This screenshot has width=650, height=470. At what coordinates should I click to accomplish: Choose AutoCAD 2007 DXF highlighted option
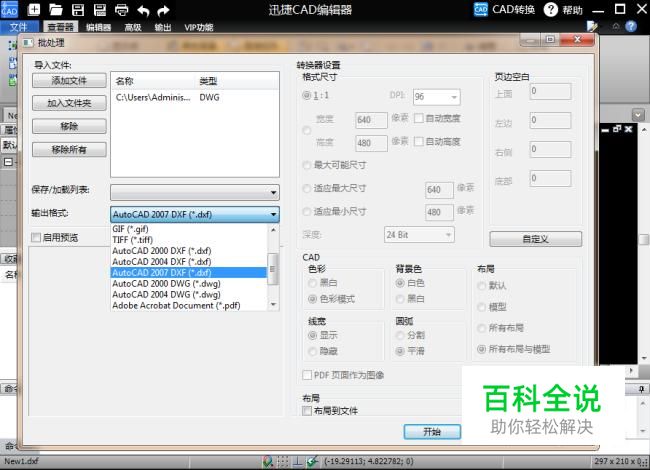point(189,273)
